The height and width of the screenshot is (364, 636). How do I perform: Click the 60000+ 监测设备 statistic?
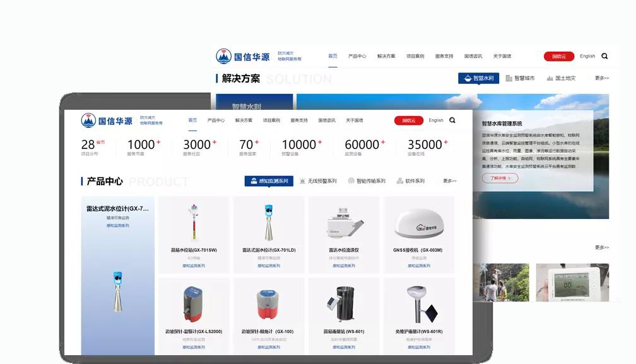click(365, 147)
